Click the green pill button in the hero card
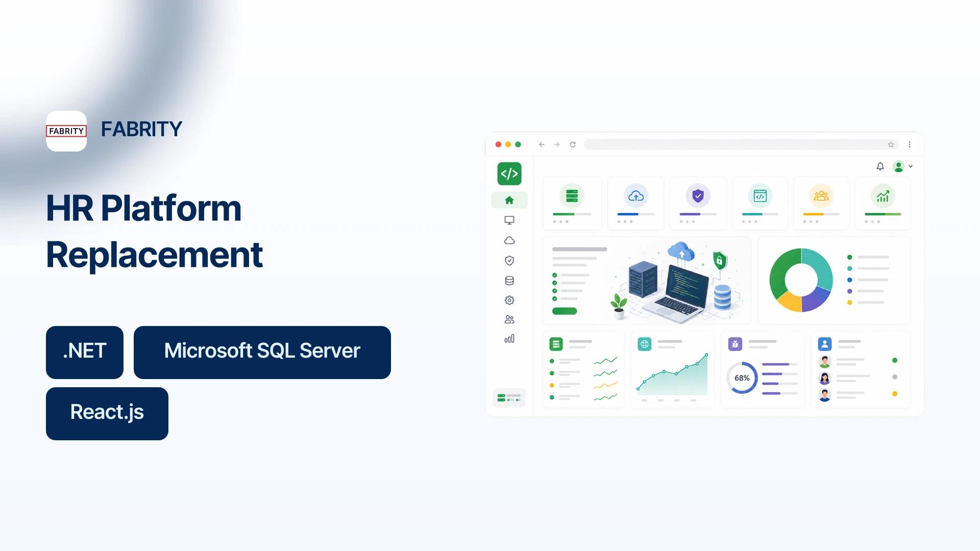 click(565, 311)
